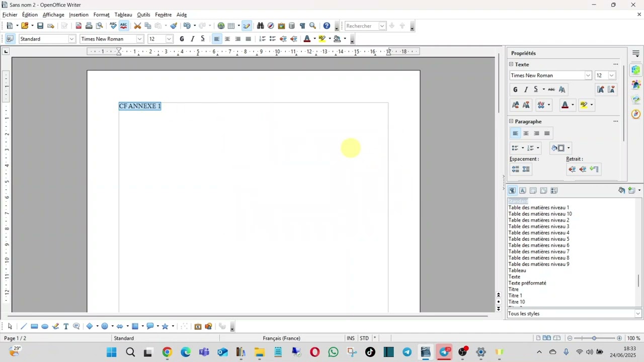The width and height of the screenshot is (644, 362).
Task: Click the Zoom magnifier icon
Action: (x=313, y=26)
